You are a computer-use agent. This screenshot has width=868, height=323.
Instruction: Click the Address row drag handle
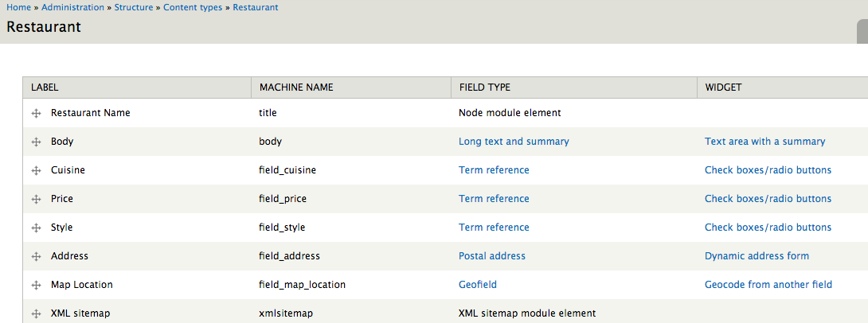(x=36, y=257)
